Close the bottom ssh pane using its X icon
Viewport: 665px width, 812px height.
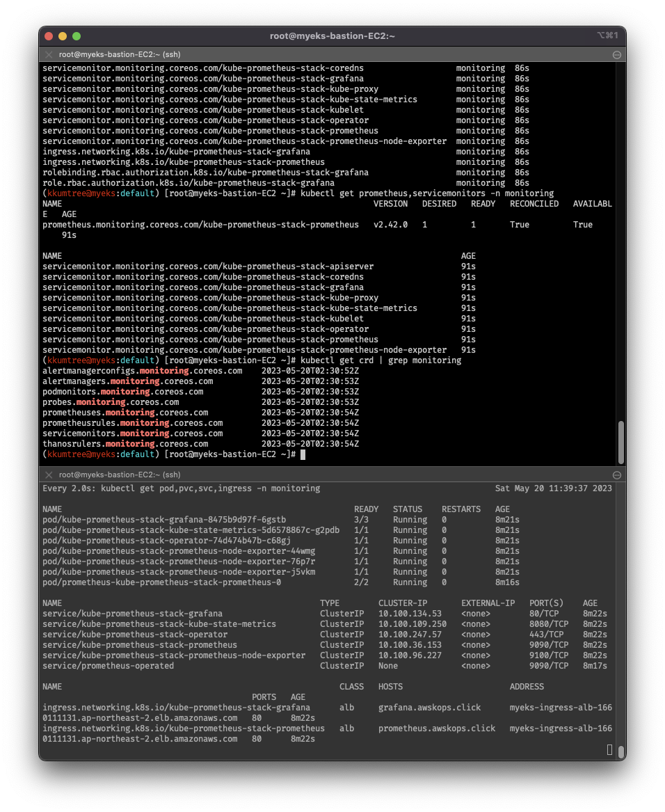coord(49,475)
